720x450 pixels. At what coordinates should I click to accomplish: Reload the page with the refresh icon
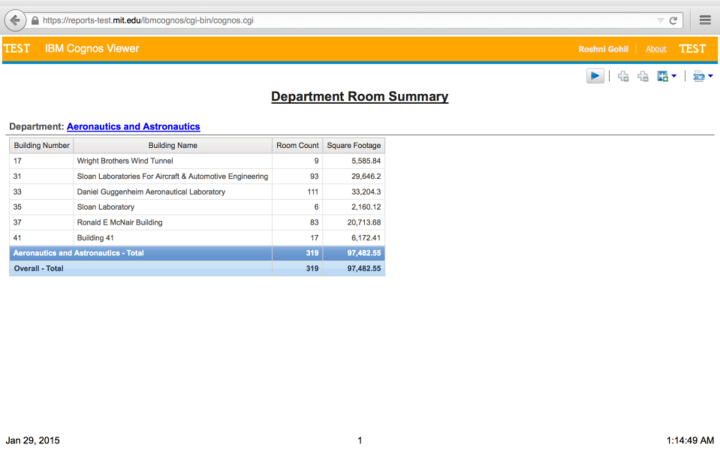click(674, 20)
